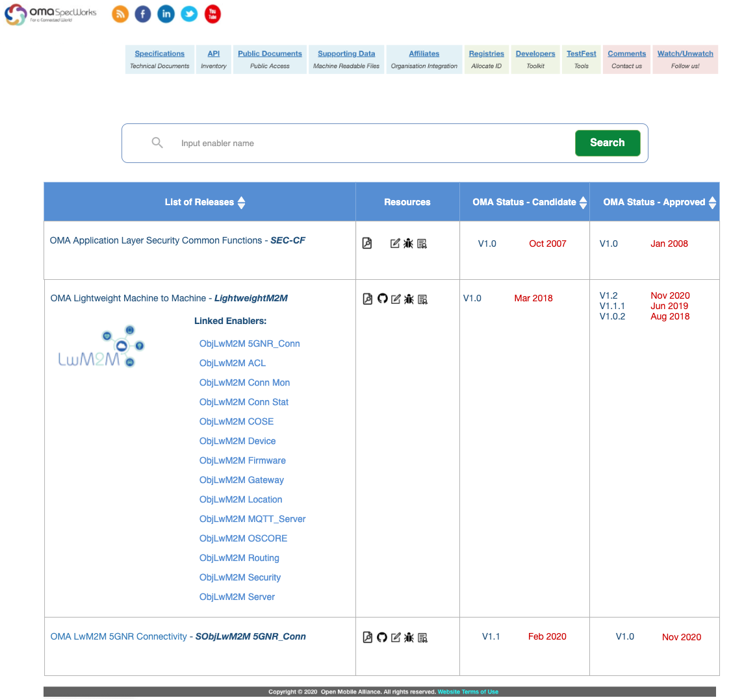Open the certificate icon in 5GNR_Conn row

[x=423, y=638]
